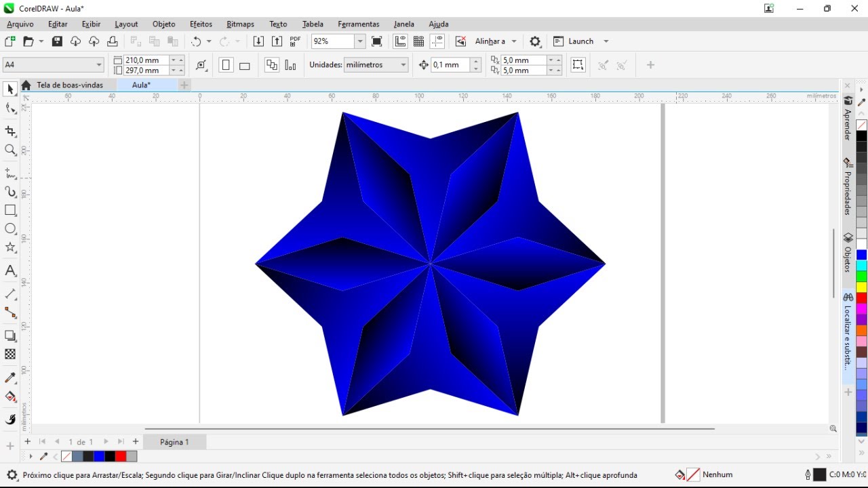This screenshot has height=488, width=868.
Task: Click the Export icon
Action: click(x=277, y=41)
